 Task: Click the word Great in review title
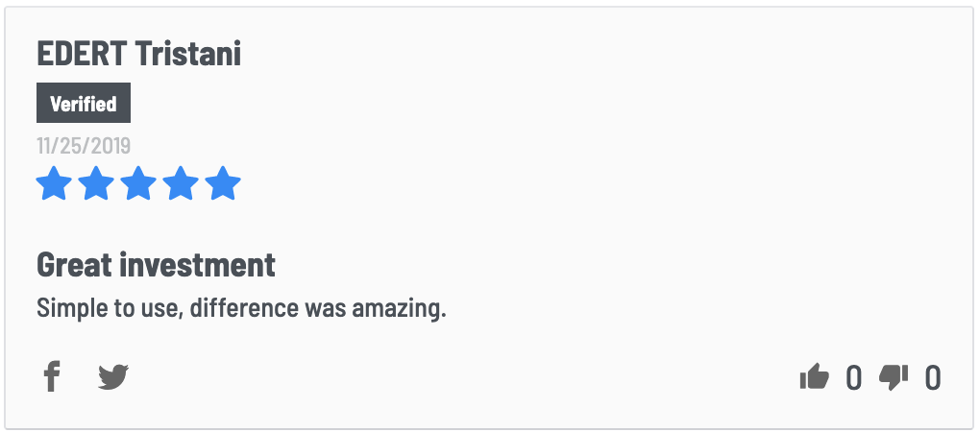74,265
